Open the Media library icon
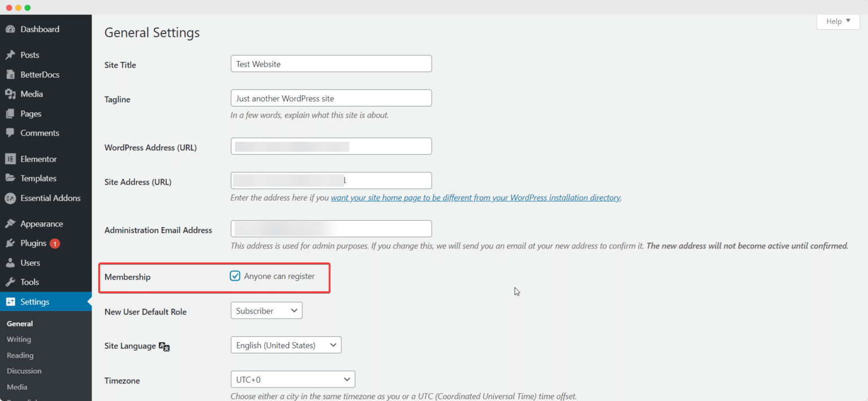The height and width of the screenshot is (401, 868). point(11,94)
